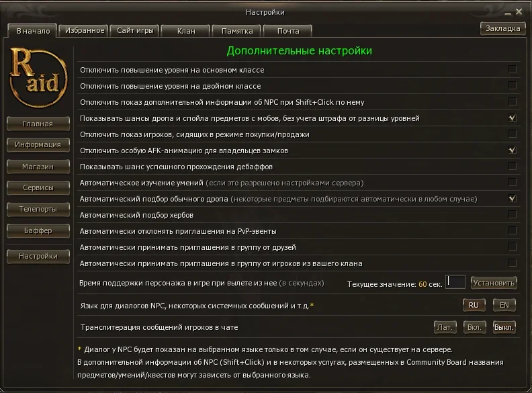This screenshot has height=393, width=532.
Task: Focus the reconnect time seconds field
Action: pos(455,282)
